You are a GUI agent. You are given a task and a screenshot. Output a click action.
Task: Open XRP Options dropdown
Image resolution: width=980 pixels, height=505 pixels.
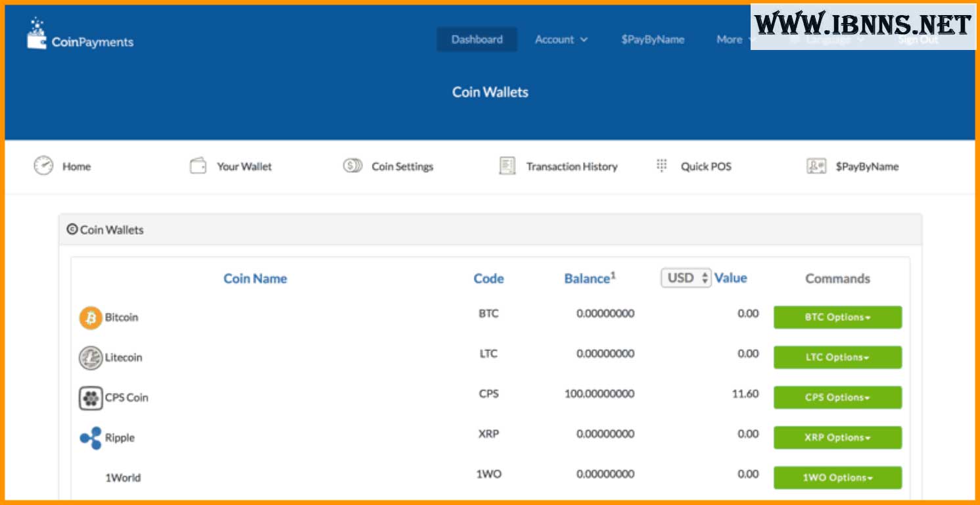[x=837, y=437]
